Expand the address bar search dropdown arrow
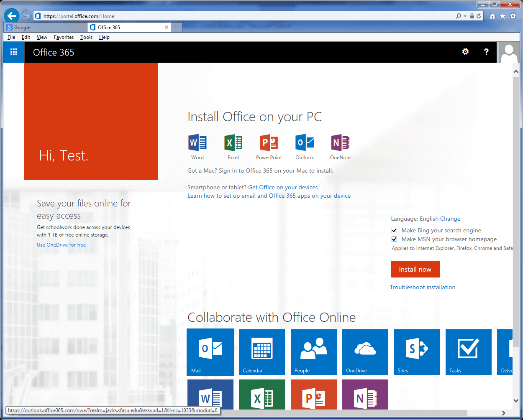 pos(465,16)
